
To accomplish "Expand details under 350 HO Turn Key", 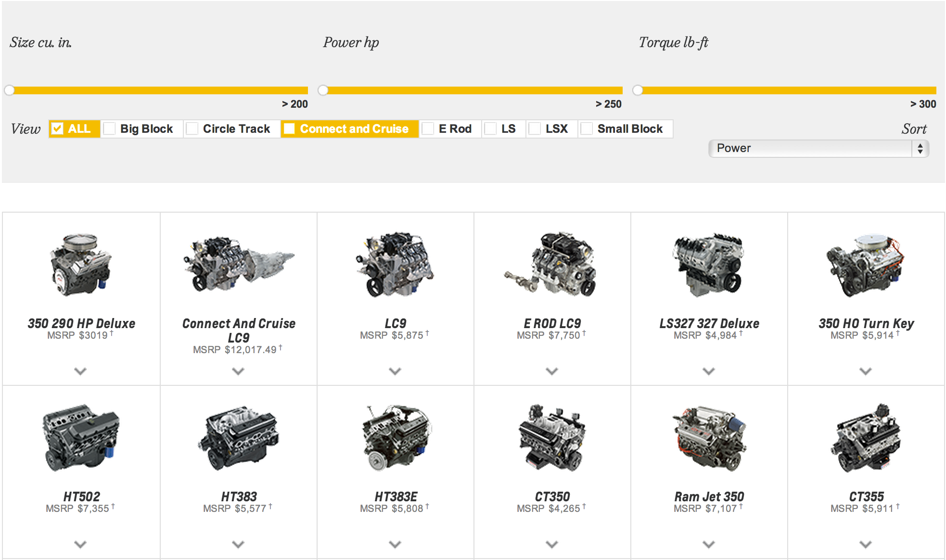I will [866, 371].
